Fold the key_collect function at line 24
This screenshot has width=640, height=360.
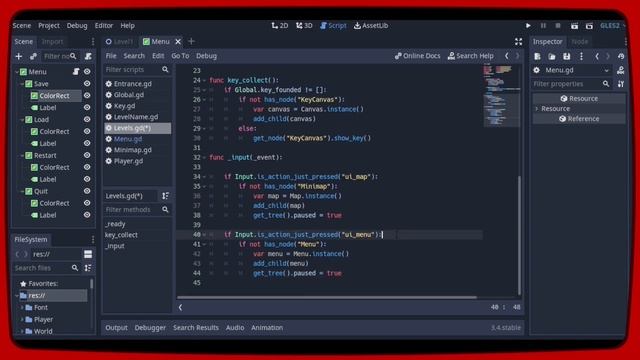[204, 80]
